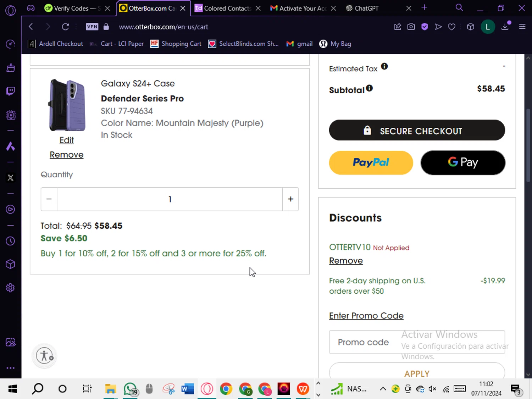The image size is (532, 399).
Task: Click Enter Promo Code link
Action: pos(366,316)
